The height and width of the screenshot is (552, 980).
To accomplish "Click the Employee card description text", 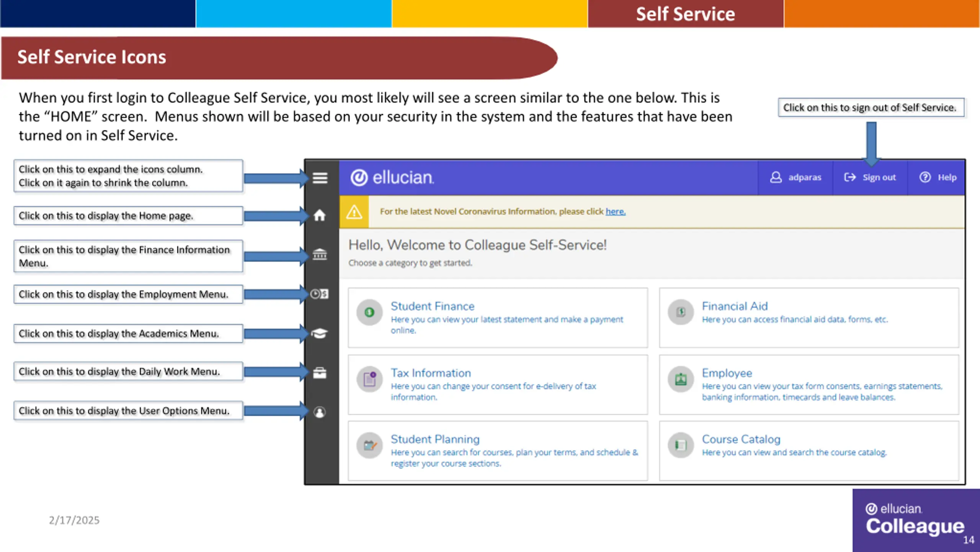I will pyautogui.click(x=822, y=391).
